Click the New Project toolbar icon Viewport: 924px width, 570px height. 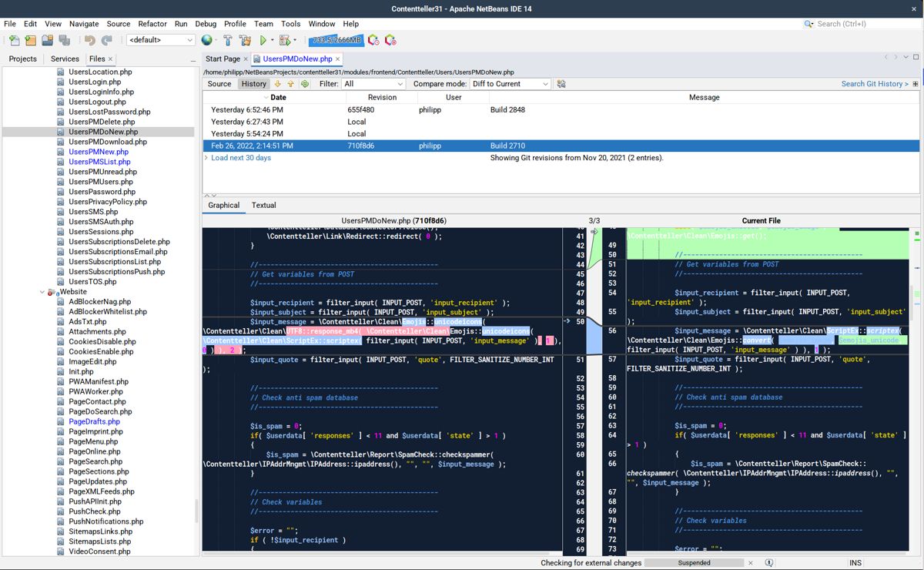coord(31,40)
